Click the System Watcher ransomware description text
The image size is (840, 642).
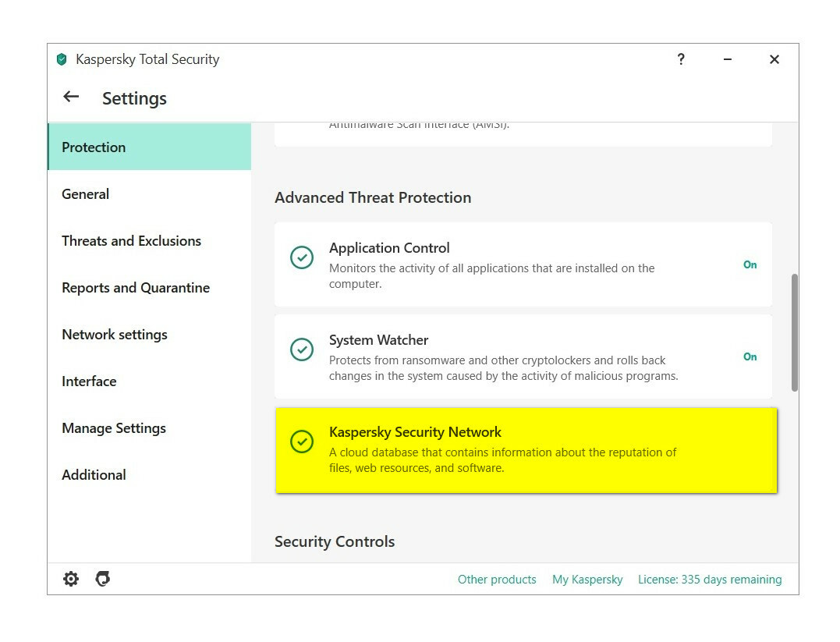coord(504,368)
